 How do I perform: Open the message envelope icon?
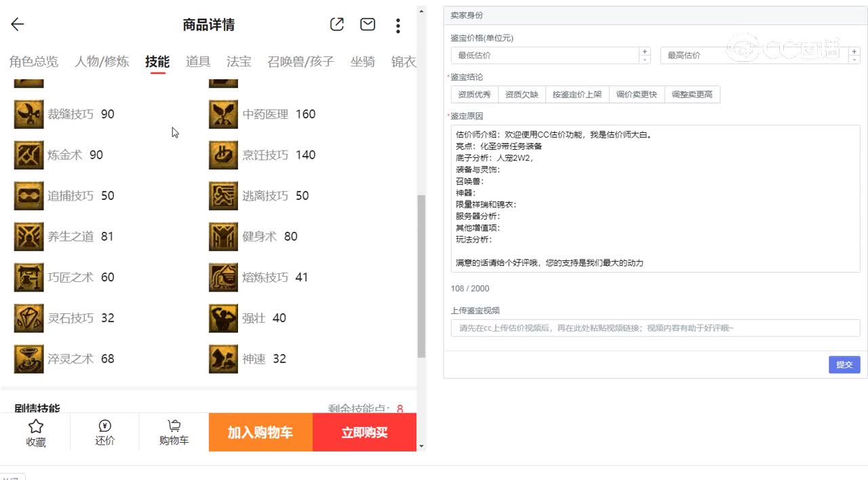(x=367, y=24)
